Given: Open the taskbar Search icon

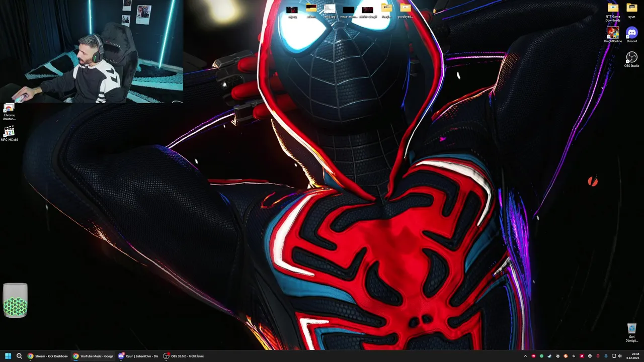Looking at the screenshot, I should [x=19, y=356].
